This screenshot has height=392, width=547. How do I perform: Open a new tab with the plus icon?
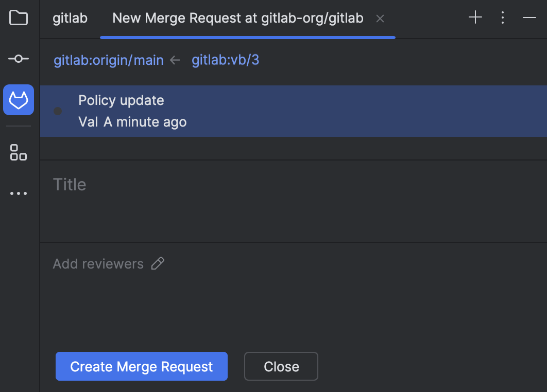click(x=474, y=17)
